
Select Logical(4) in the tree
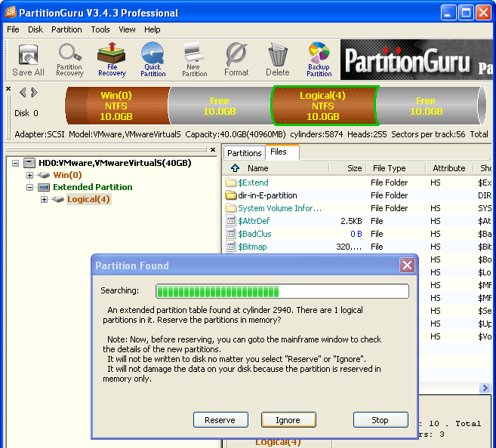click(88, 199)
